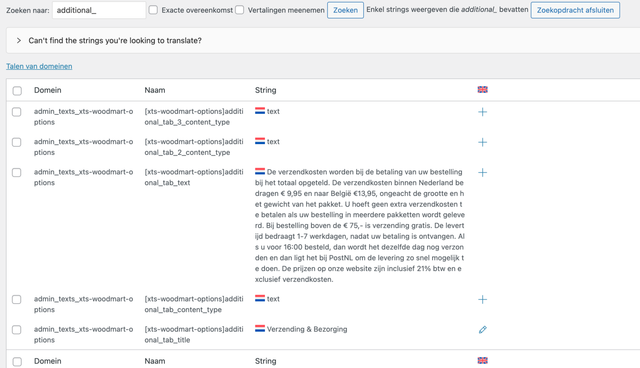
Task: Click the Naam column header
Action: (155, 90)
